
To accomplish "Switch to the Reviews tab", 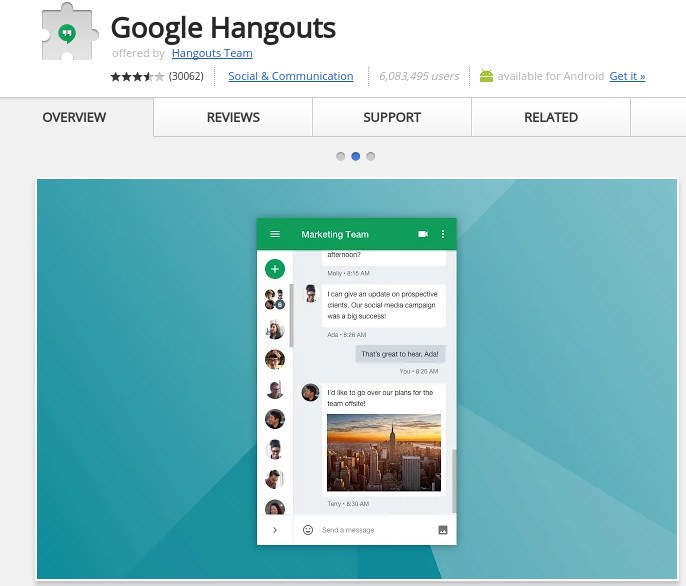I will (233, 117).
